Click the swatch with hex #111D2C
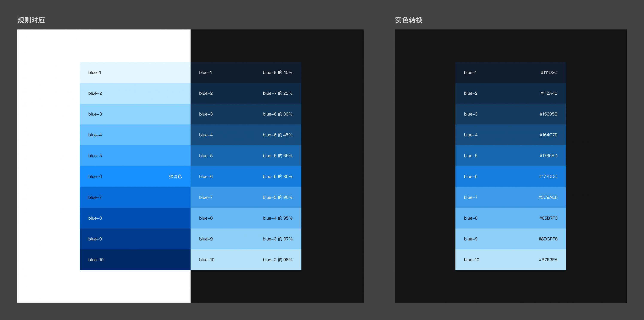The height and width of the screenshot is (320, 644). click(x=510, y=72)
